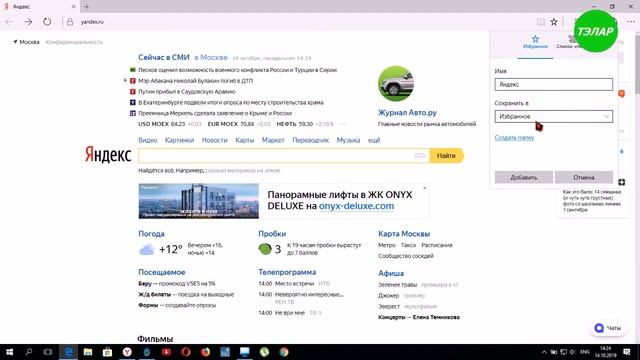Image resolution: width=640 pixels, height=360 pixels.
Task: Open the Конфиденциальность link
Action: (74, 42)
